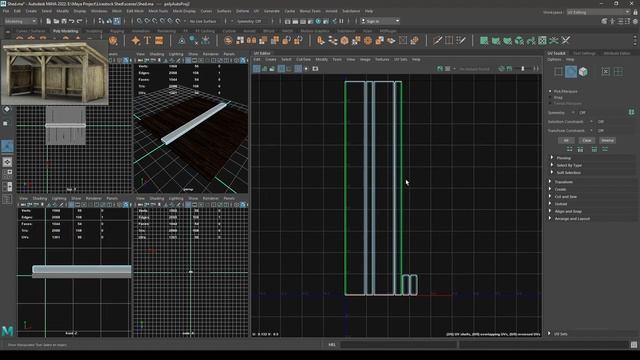Image resolution: width=640 pixels, height=360 pixels.
Task: Adjust the UV Editor dim image slider
Action: click(x=523, y=69)
